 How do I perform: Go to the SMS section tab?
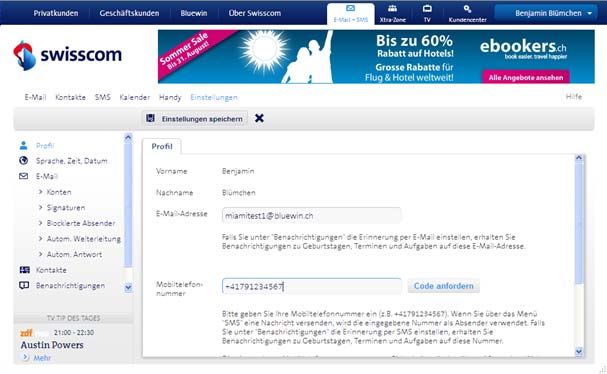103,97
